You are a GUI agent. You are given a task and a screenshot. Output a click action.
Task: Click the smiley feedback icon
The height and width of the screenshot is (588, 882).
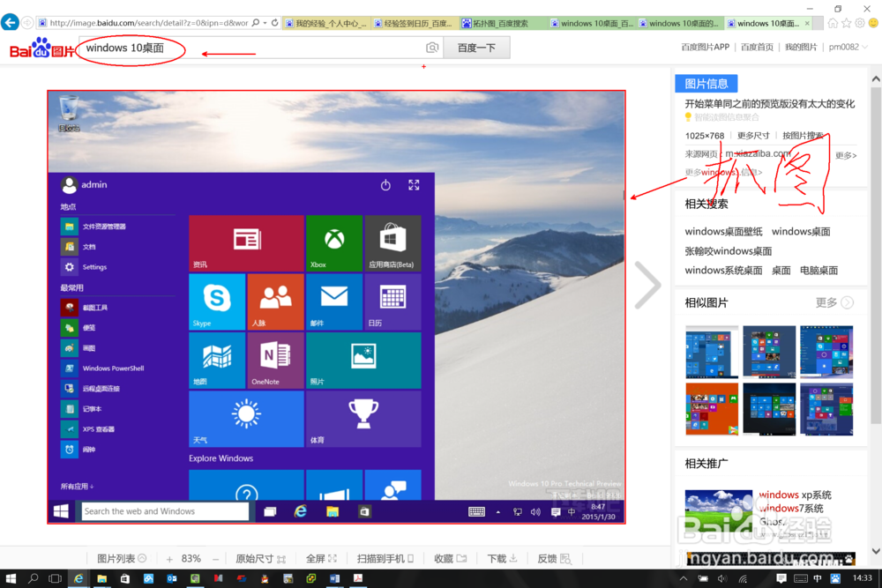[x=873, y=23]
